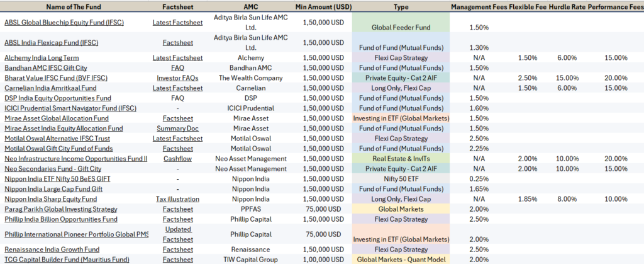The image size is (644, 264).
Task: Open Neo Secondaries Fund - Gift City link
Action: click(53, 169)
